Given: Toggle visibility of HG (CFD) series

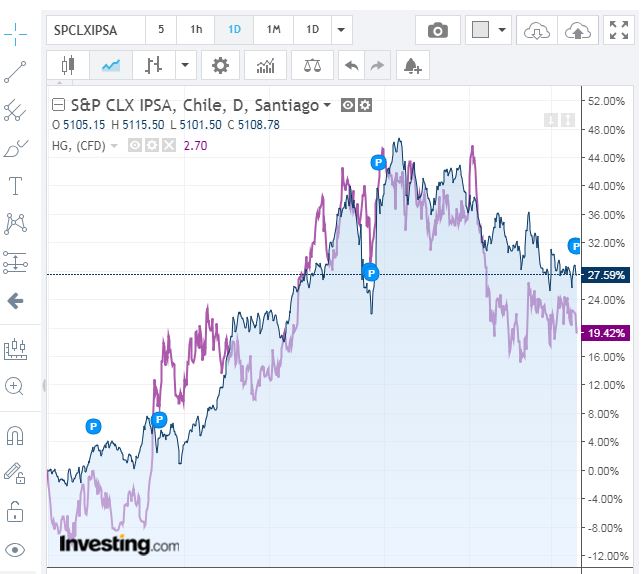Looking at the screenshot, I should 135,145.
